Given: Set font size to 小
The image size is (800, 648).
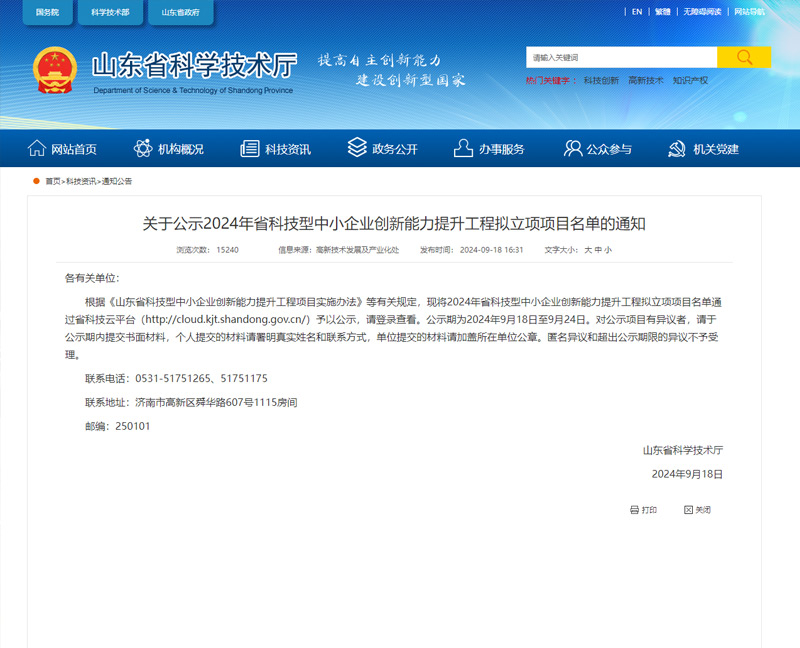Looking at the screenshot, I should point(608,250).
